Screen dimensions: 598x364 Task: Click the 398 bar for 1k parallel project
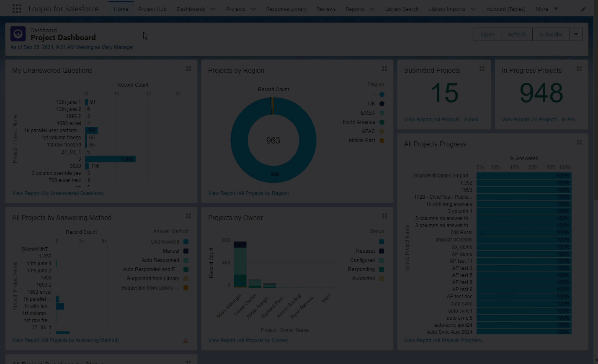tap(91, 131)
